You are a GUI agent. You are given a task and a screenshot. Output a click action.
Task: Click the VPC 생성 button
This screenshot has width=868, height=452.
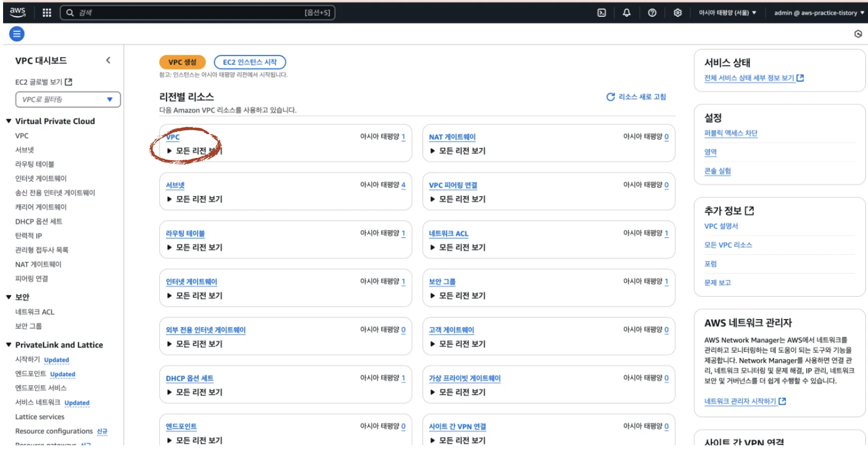coord(182,62)
